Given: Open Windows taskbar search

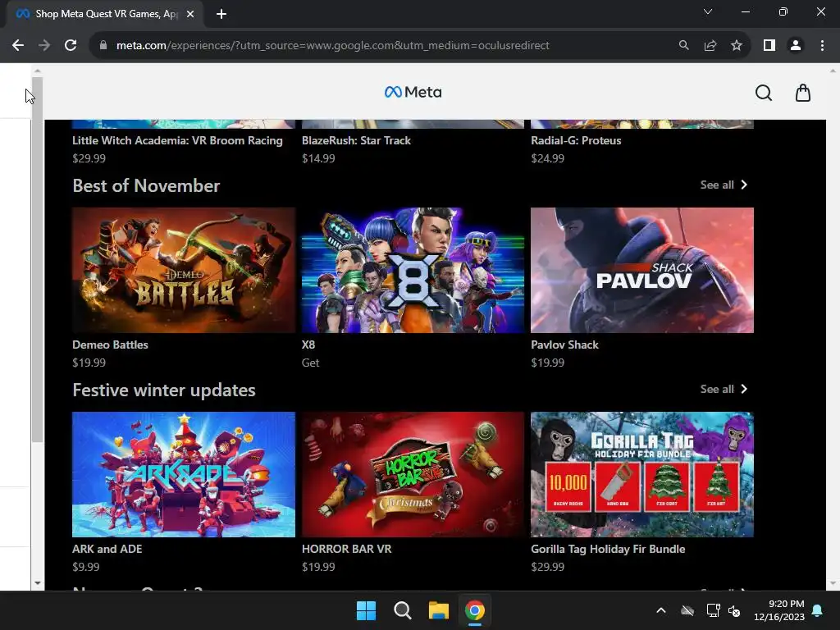Looking at the screenshot, I should (x=402, y=610).
